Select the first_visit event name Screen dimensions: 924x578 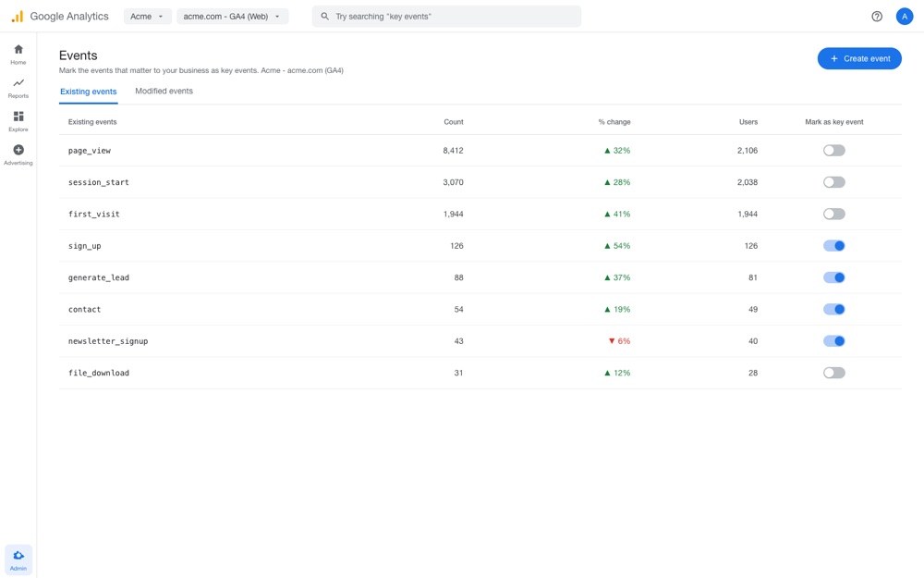tap(93, 215)
